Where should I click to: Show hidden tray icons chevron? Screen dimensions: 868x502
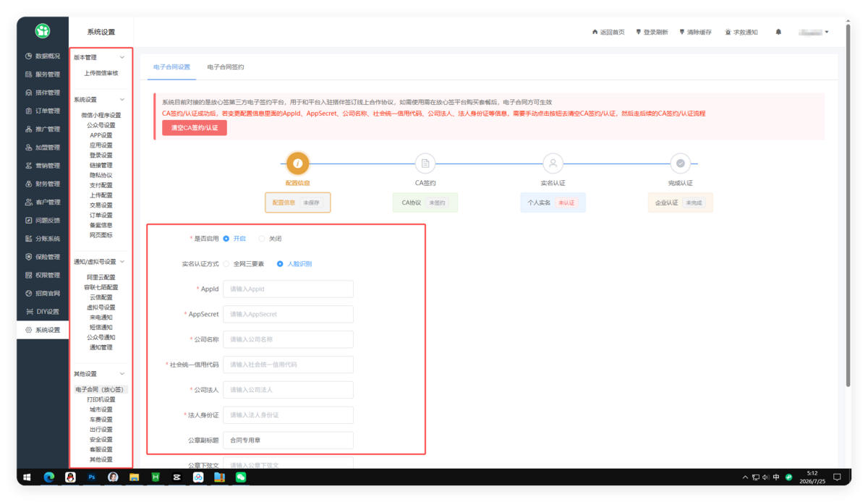coord(745,477)
